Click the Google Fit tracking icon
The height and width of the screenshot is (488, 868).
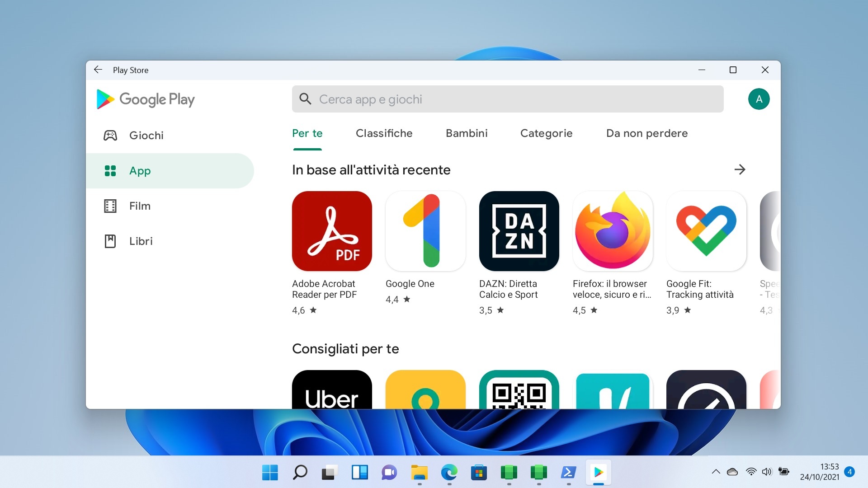(x=706, y=230)
